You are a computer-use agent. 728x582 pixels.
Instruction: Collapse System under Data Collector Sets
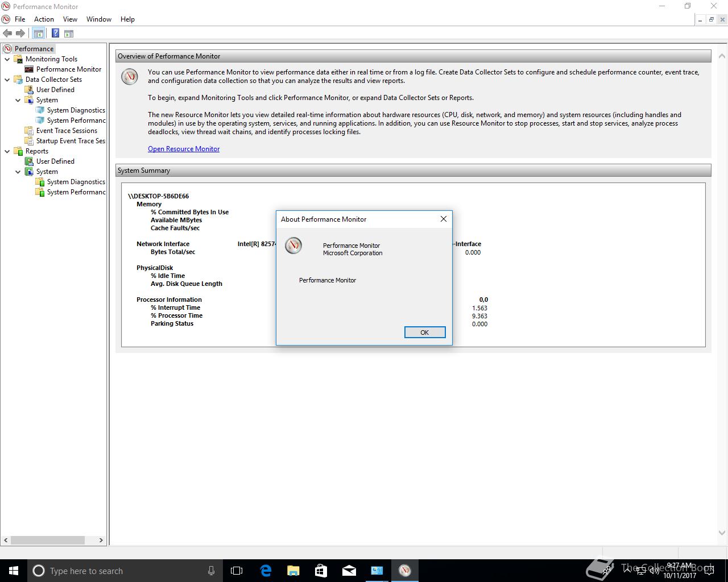[18, 100]
